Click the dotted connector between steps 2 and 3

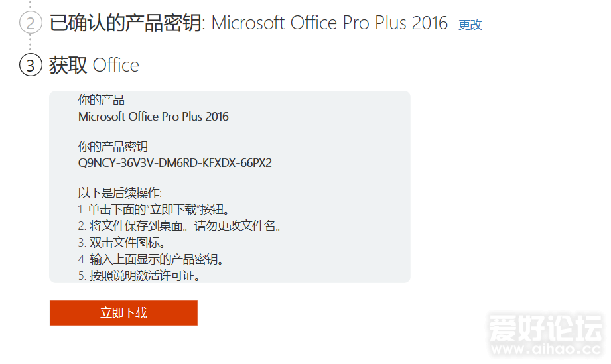[x=31, y=43]
